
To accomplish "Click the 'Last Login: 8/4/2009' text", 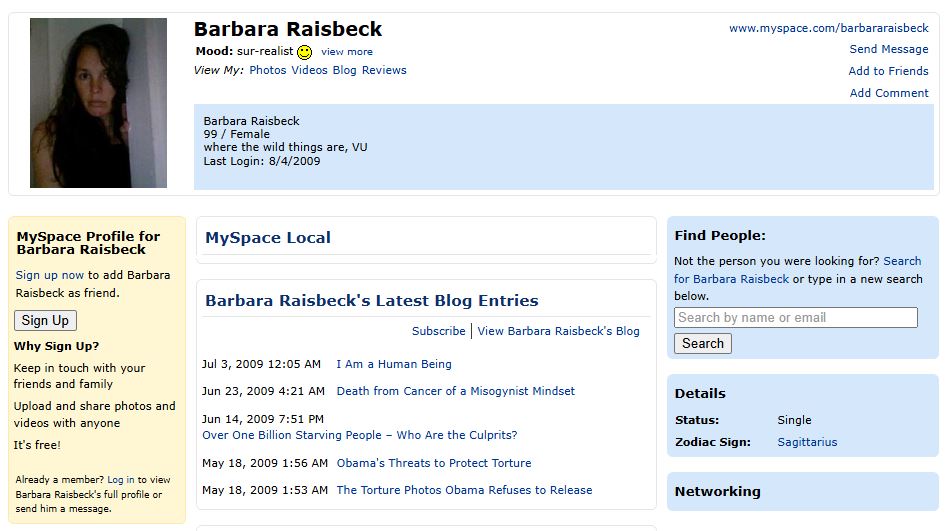I will point(261,161).
